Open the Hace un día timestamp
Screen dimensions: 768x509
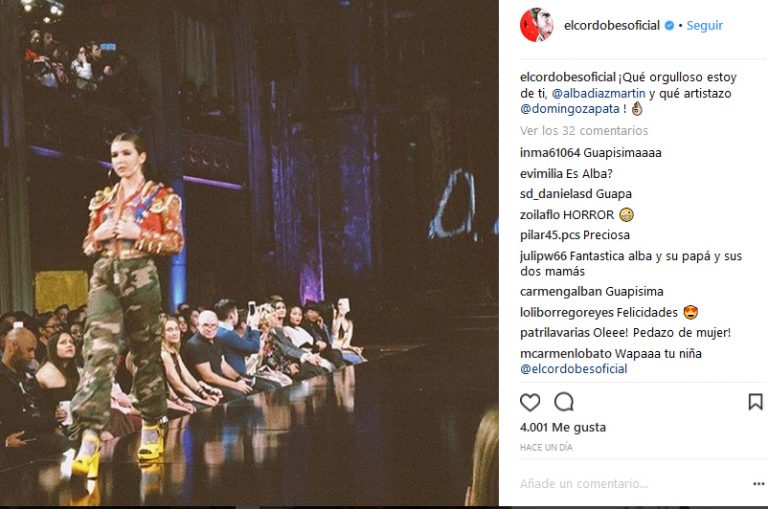point(546,447)
